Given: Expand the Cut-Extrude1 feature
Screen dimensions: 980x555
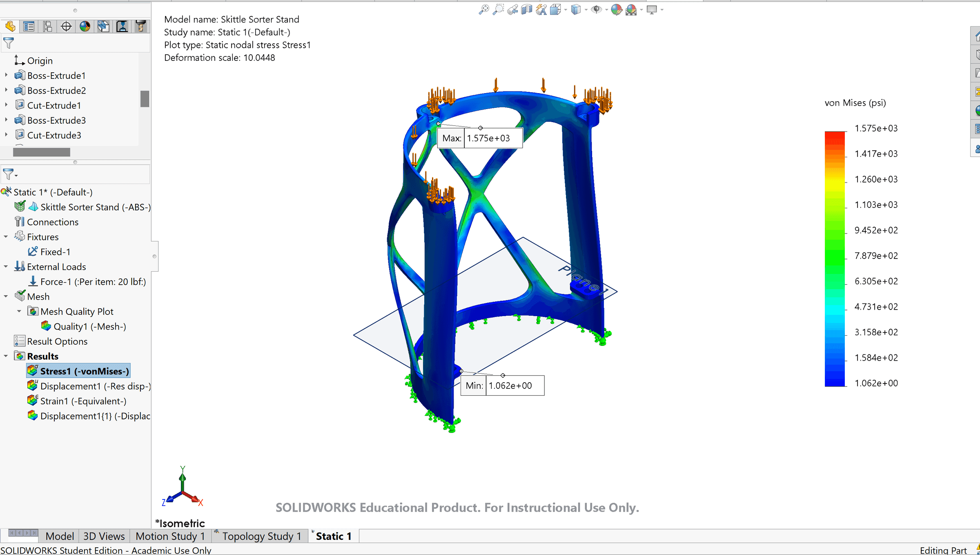Looking at the screenshot, I should coord(6,105).
